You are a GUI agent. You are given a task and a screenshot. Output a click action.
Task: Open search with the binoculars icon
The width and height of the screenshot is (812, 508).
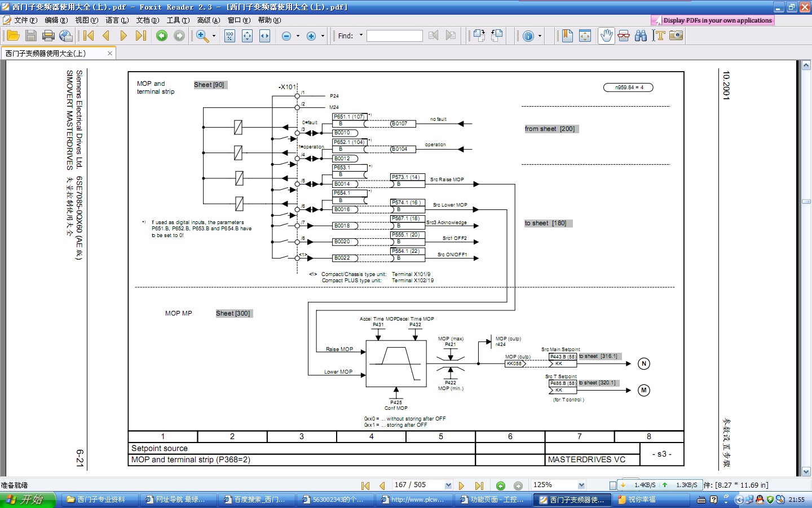click(x=641, y=36)
